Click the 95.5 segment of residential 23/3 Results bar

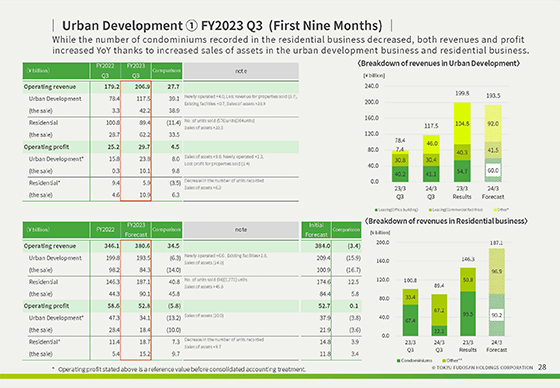[x=468, y=314]
